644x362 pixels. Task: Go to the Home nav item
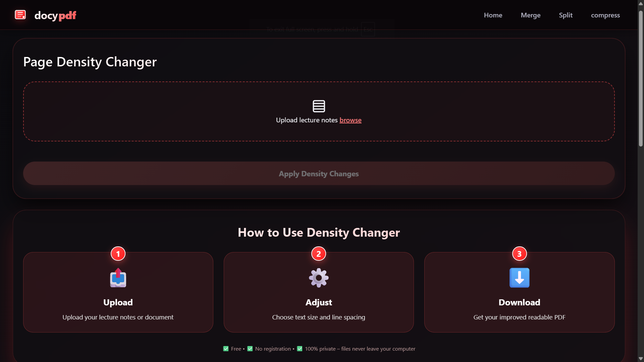click(x=493, y=15)
